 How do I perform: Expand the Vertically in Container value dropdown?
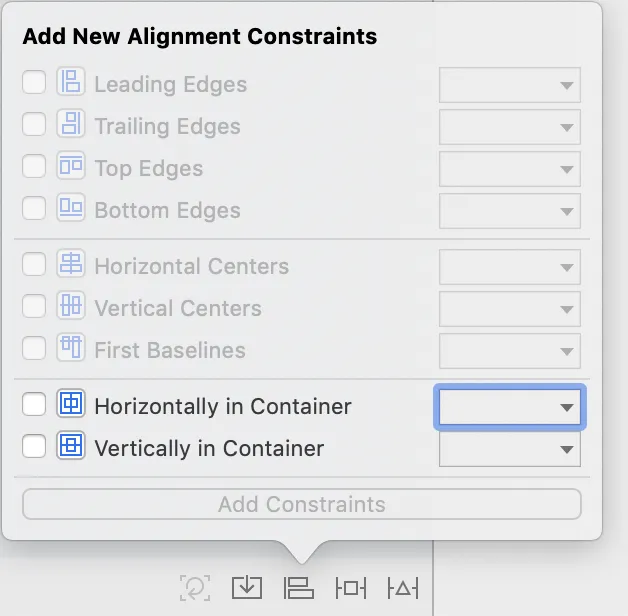coord(510,449)
